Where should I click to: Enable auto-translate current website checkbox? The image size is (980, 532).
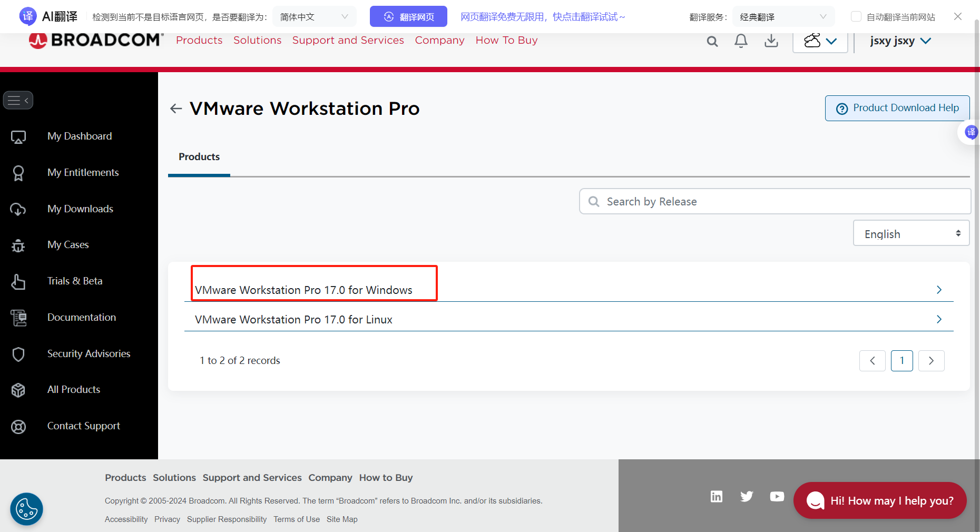(856, 17)
